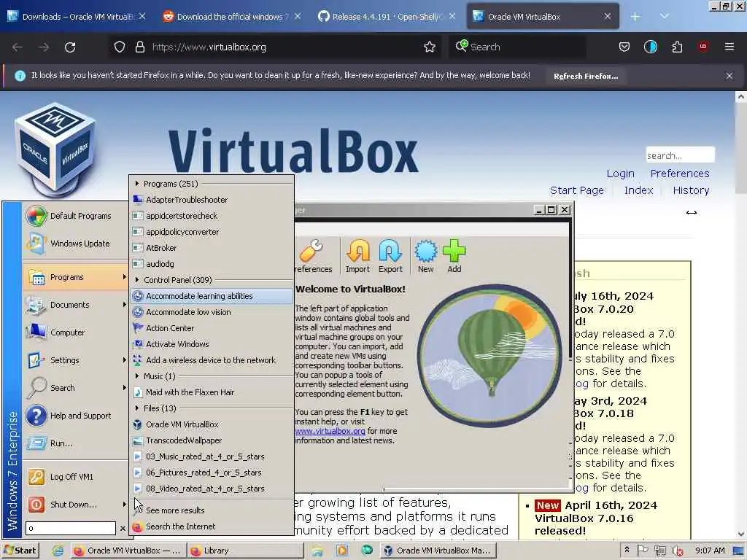
Task: Switch to Download the official windows 7 tab
Action: click(x=231, y=17)
